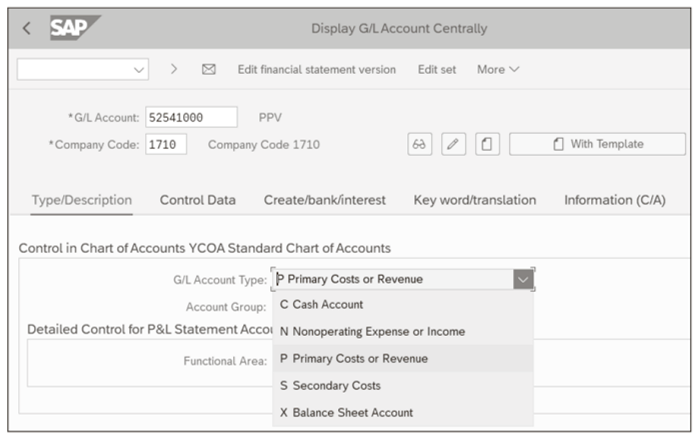This screenshot has width=698, height=440.
Task: Click 'Detailed Control for P&L Statement' heading
Action: (150, 329)
